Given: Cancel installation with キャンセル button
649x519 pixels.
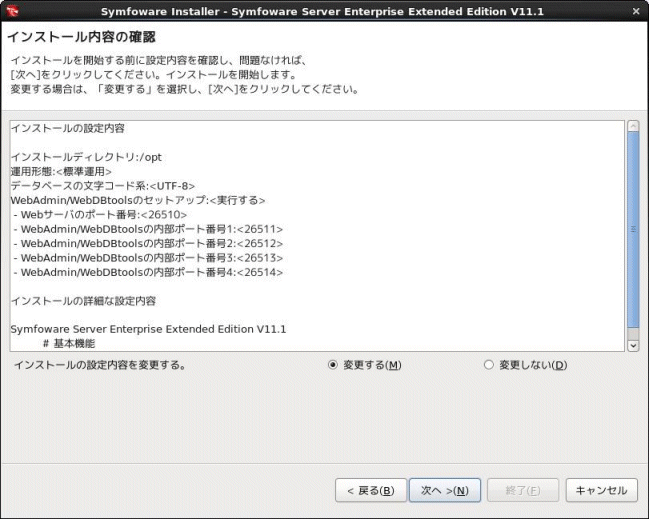Looking at the screenshot, I should 601,490.
